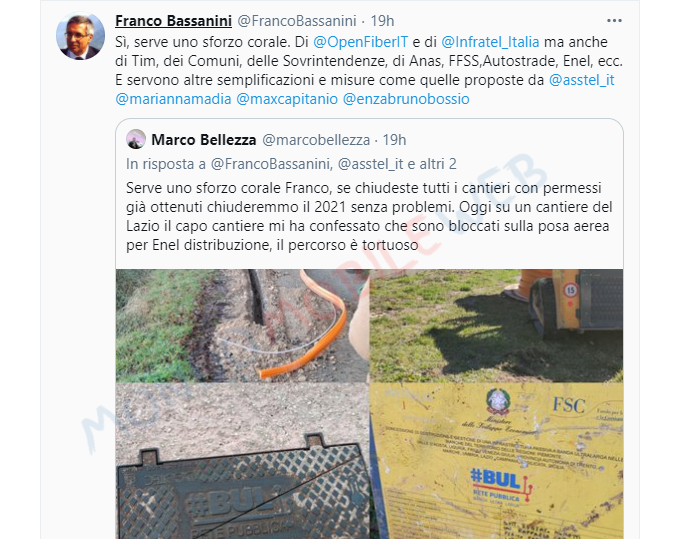
Task: Open the @maxcapitanio mention
Action: tap(287, 99)
